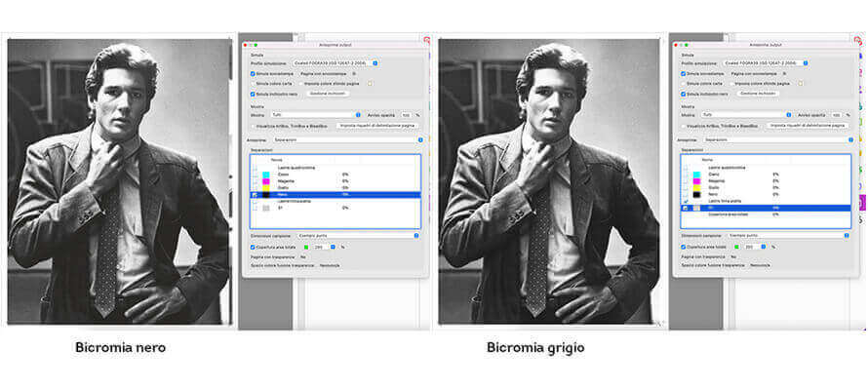Uncheck Simula inchiostro nero in Bicromia grigio panel
The width and height of the screenshot is (868, 390).
coord(682,94)
